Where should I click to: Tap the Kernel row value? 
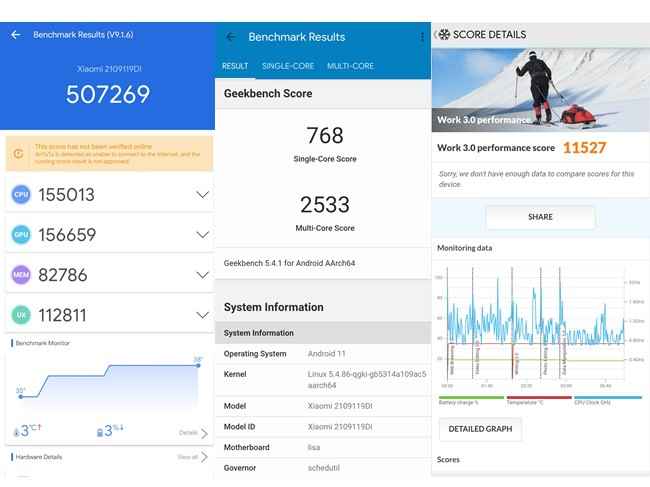tap(367, 380)
